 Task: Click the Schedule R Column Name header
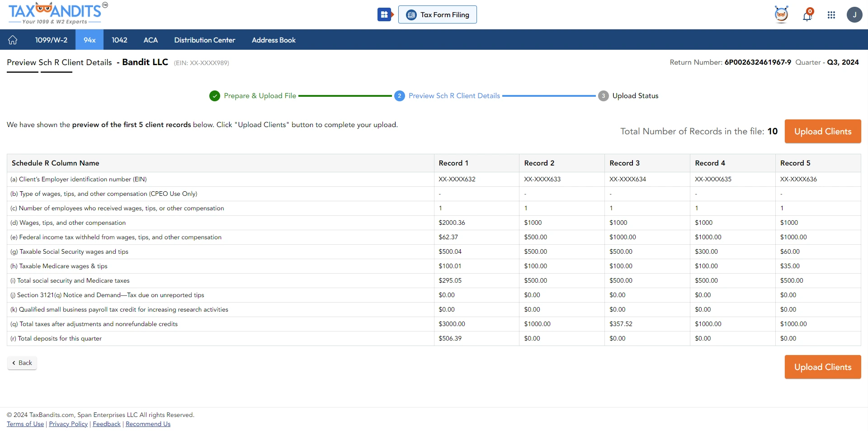coord(220,163)
